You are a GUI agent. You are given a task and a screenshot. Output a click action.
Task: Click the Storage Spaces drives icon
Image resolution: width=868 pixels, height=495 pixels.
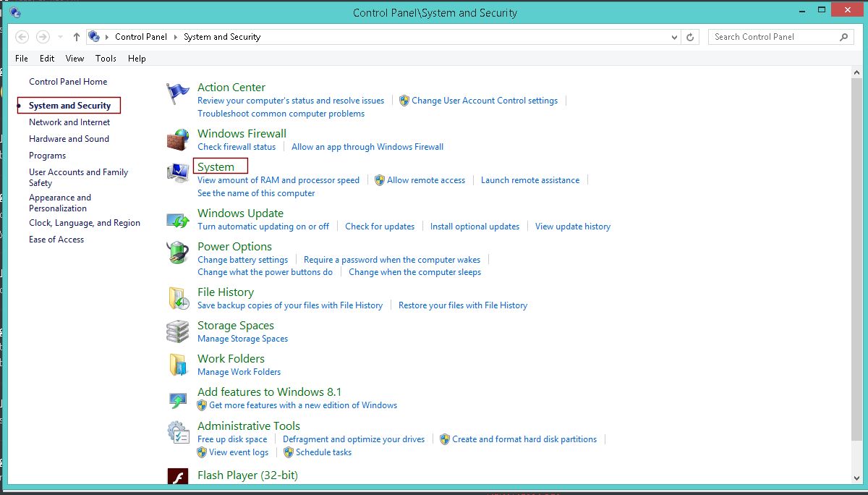click(177, 331)
